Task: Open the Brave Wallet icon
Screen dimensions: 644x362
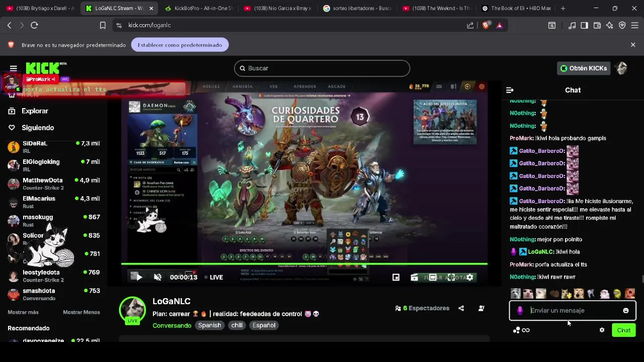Action: click(597, 25)
